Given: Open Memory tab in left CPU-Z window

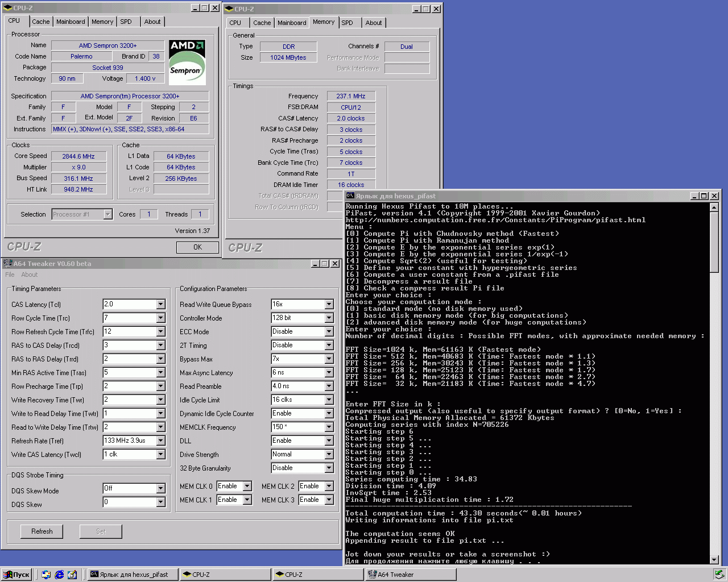Looking at the screenshot, I should (102, 22).
